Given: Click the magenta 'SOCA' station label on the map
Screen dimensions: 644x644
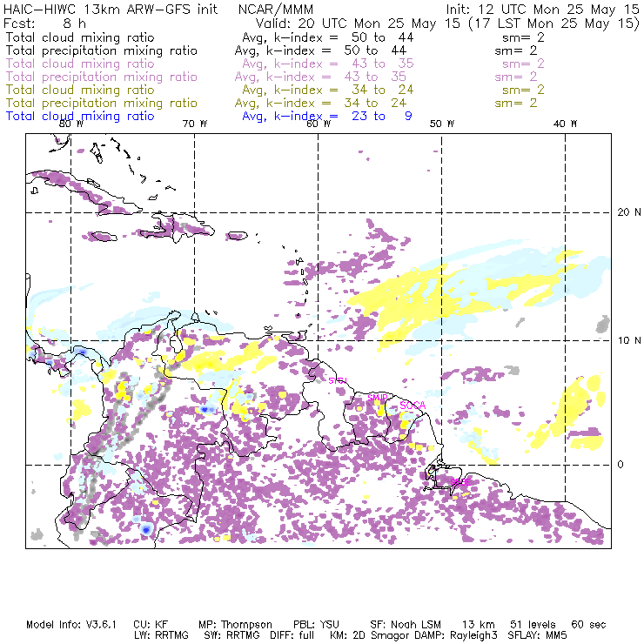Looking at the screenshot, I should pos(413,406).
